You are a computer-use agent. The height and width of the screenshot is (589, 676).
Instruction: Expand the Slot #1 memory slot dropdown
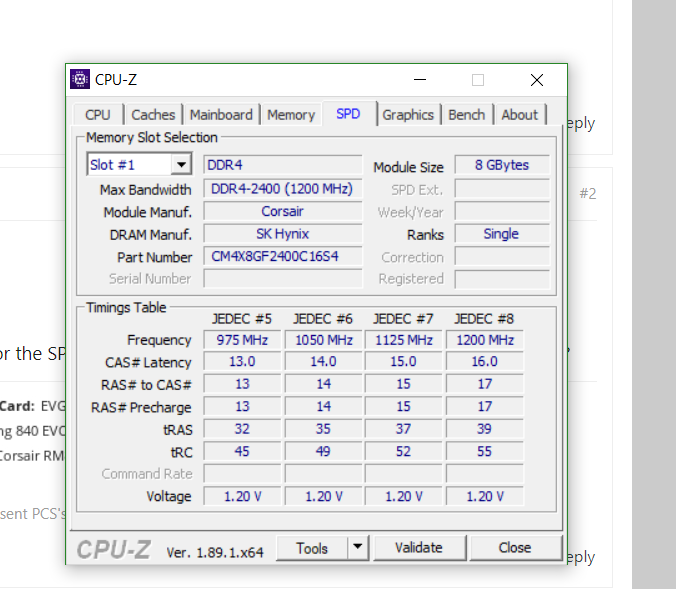pyautogui.click(x=181, y=164)
